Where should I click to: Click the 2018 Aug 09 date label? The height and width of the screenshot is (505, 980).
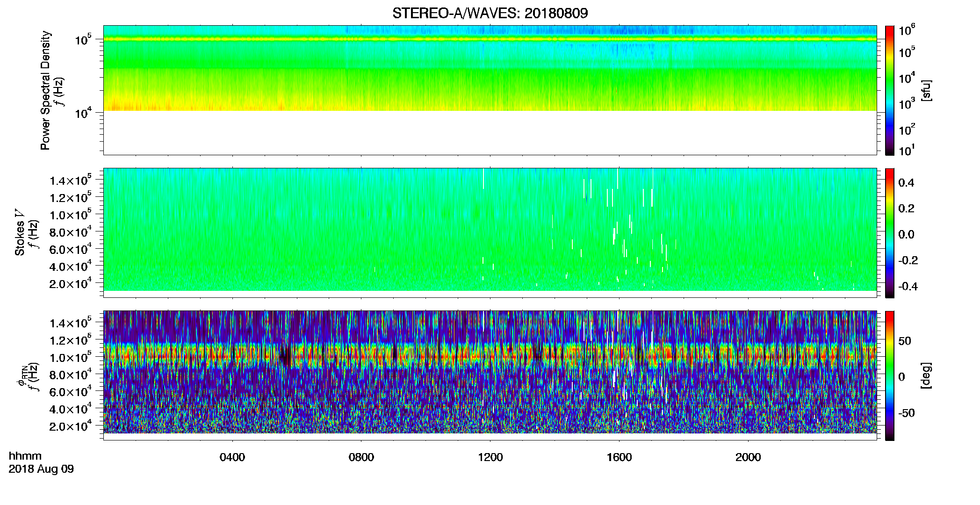point(41,469)
